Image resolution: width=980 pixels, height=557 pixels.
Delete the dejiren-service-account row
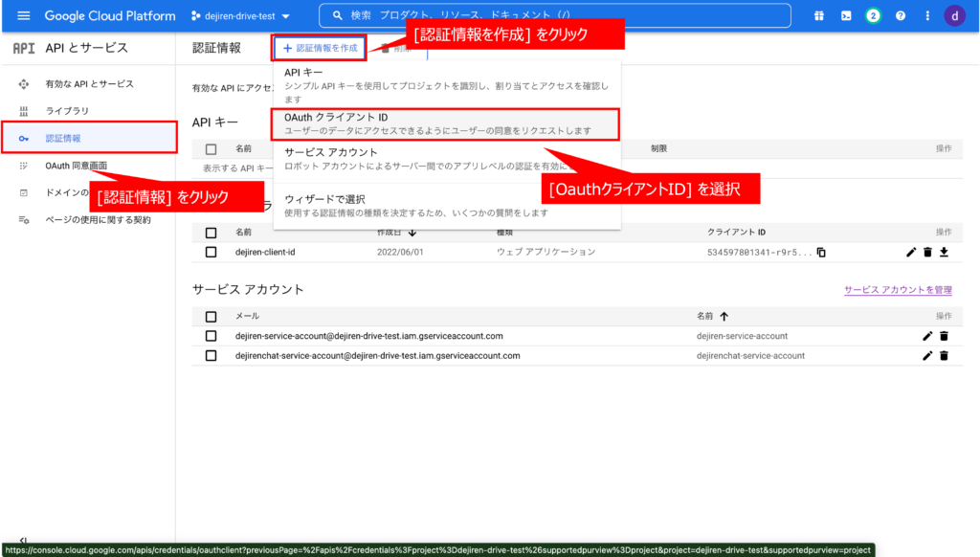click(x=944, y=336)
